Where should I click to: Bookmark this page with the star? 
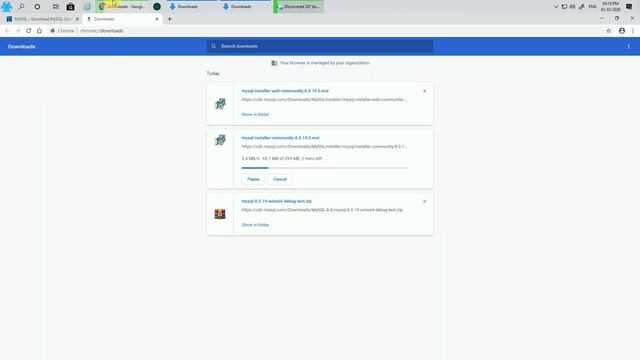(609, 31)
